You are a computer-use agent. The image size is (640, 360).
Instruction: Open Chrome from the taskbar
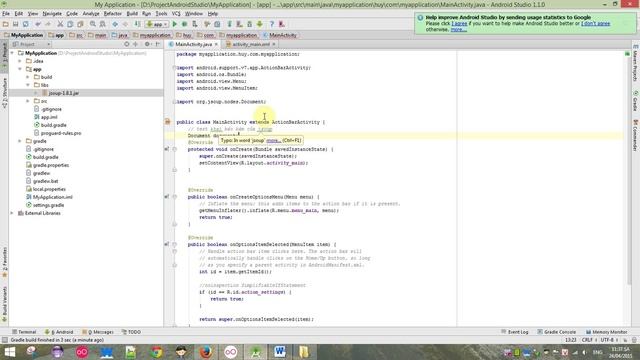coord(156,352)
